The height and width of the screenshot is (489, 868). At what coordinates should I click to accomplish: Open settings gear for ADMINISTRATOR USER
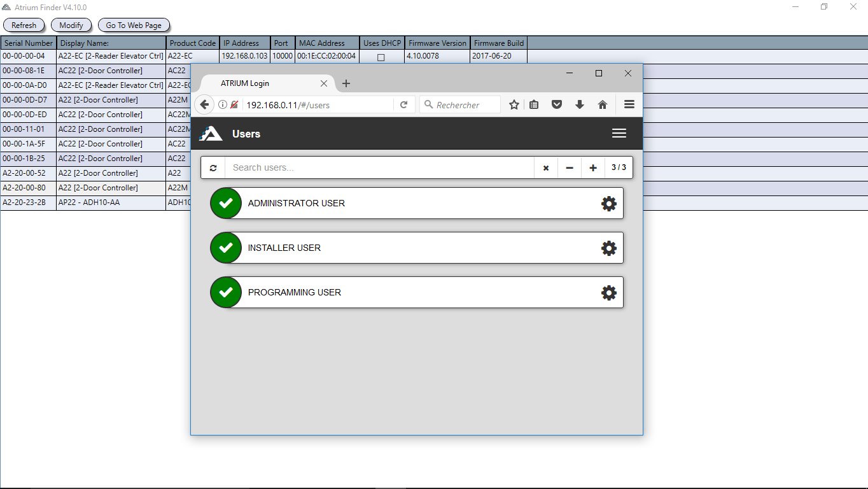coord(608,204)
